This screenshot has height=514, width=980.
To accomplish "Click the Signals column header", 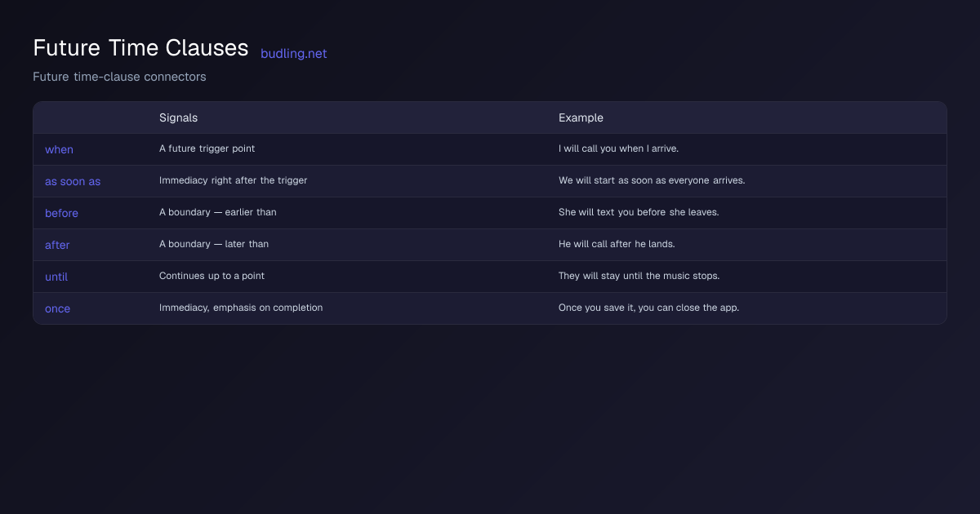I will coord(178,117).
